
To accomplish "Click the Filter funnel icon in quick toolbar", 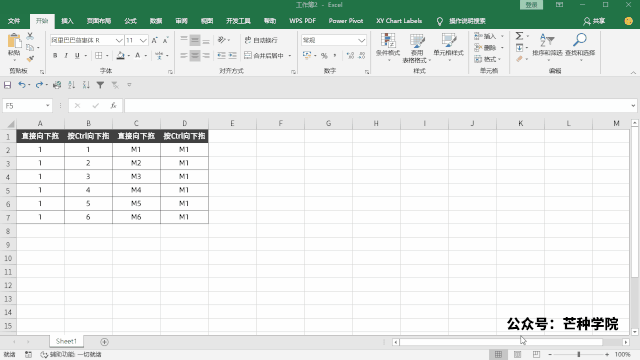I will click(100, 85).
